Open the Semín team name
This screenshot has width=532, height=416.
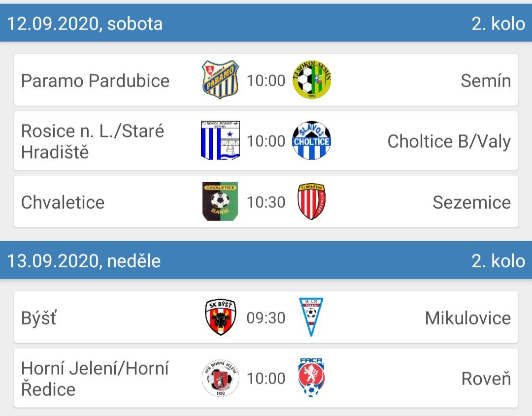(486, 81)
